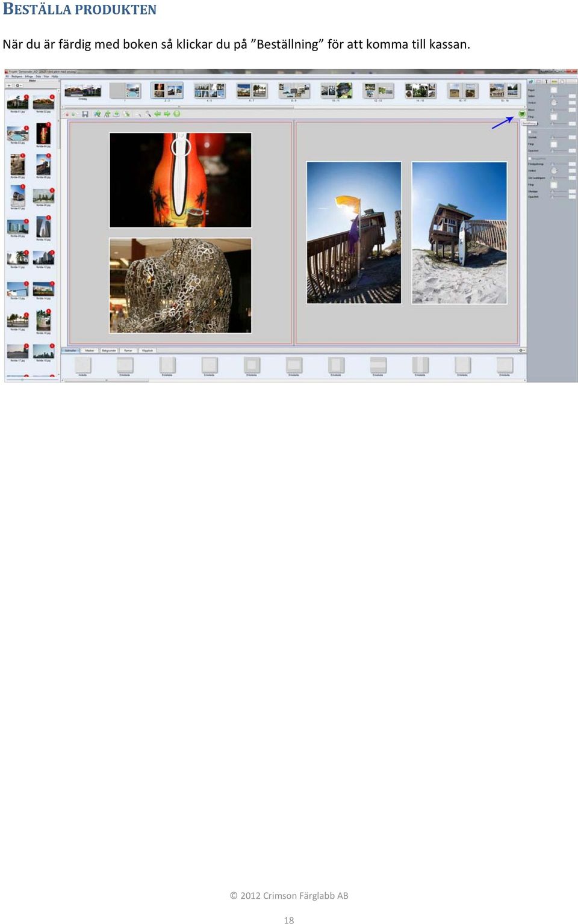Adjust thumbnail size slider below image list
Viewport: 578px width, 924px height.
click(31, 380)
